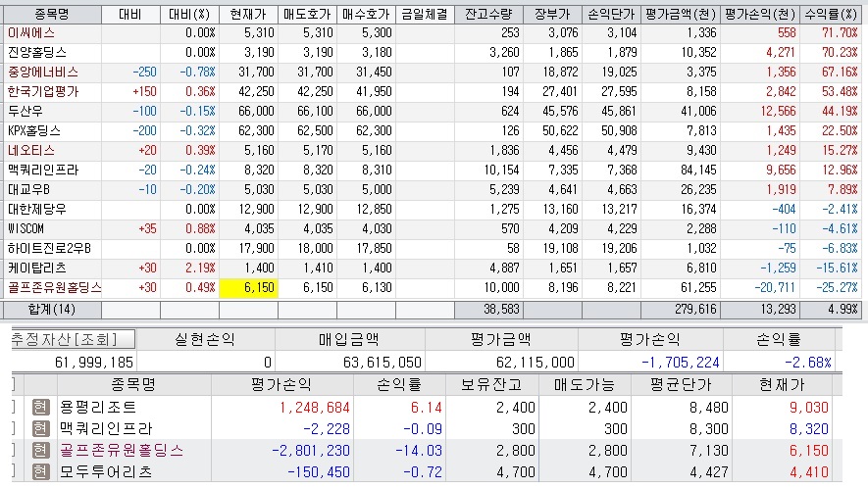Click the 매수호가 column header
Viewport: 868px width, 489px height.
tap(366, 15)
